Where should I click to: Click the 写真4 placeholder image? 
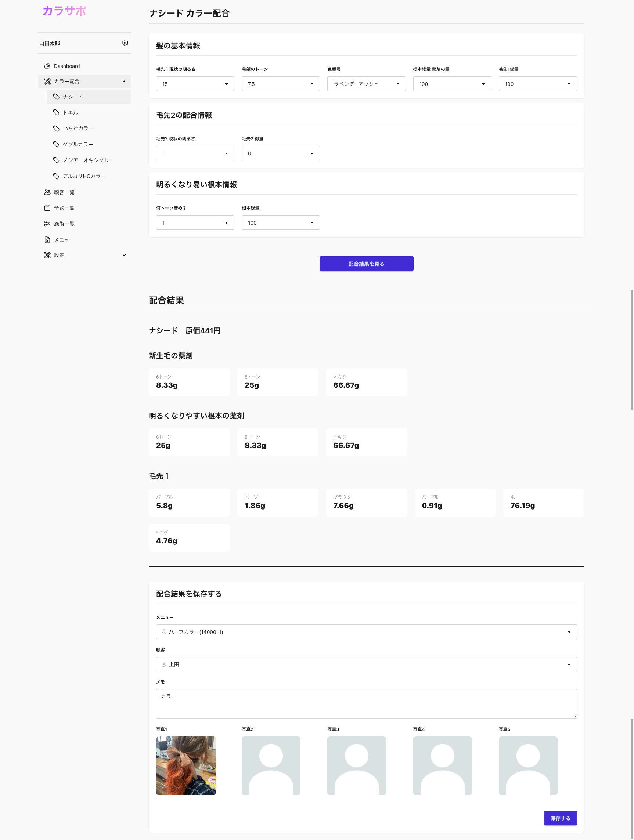[443, 765]
